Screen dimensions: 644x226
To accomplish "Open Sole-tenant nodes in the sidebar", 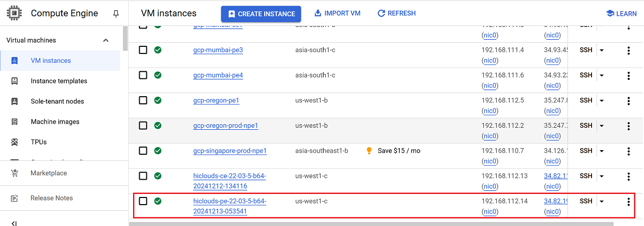I will (60, 101).
